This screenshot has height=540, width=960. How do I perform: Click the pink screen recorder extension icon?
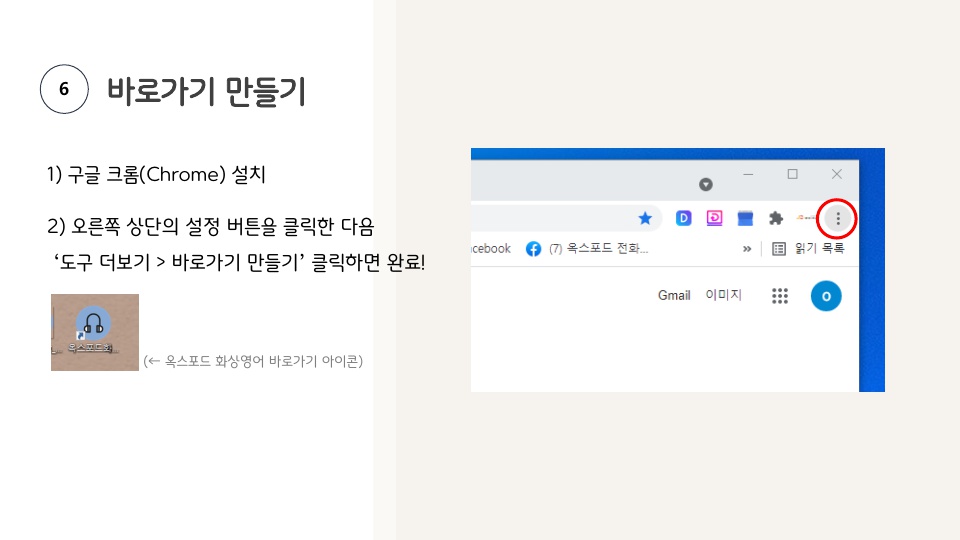(714, 218)
